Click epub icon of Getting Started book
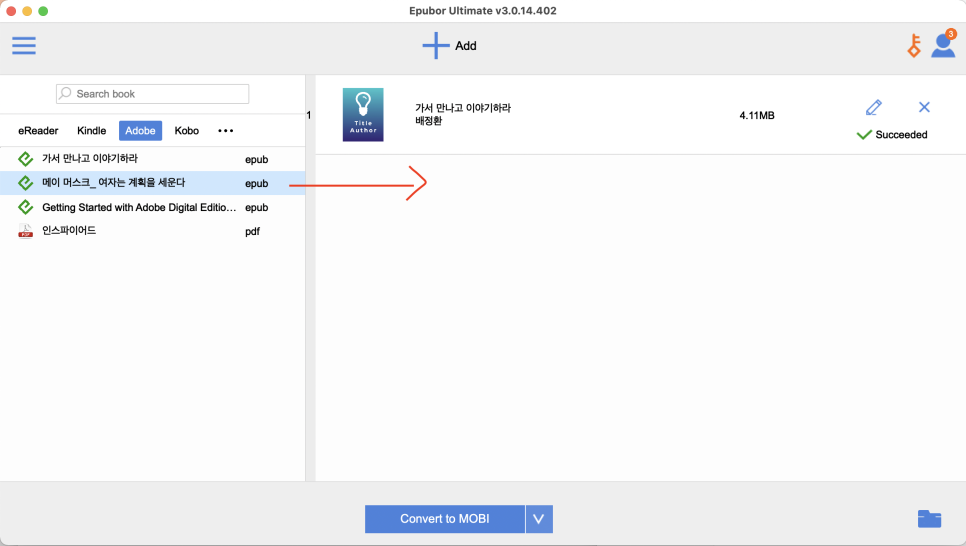Viewport: 966px width, 546px height. 25,207
